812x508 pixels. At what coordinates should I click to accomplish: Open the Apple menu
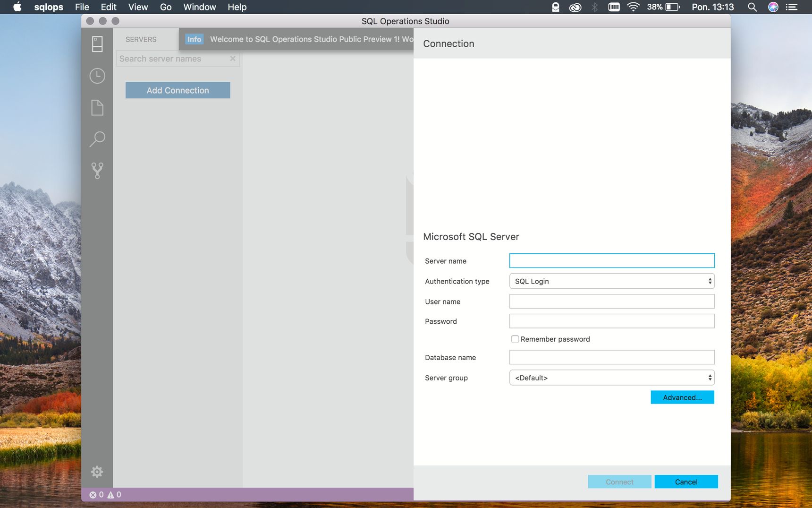pos(17,7)
